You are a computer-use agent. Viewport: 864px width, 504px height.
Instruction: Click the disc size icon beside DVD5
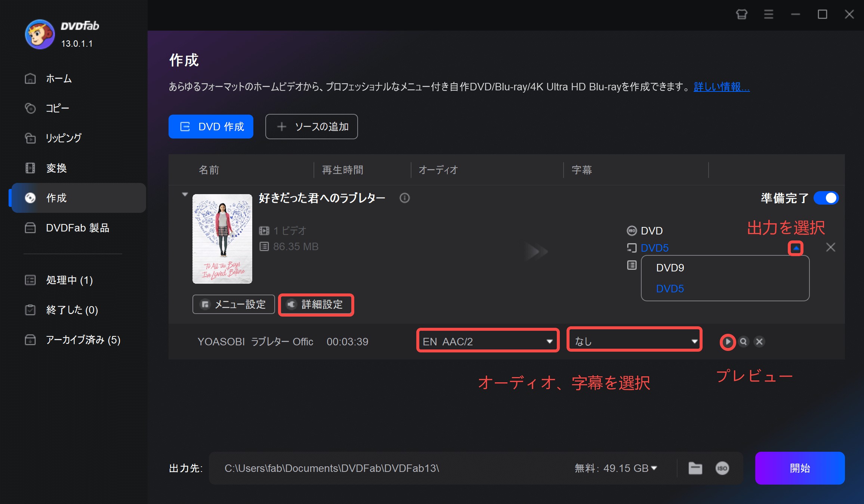[632, 248]
